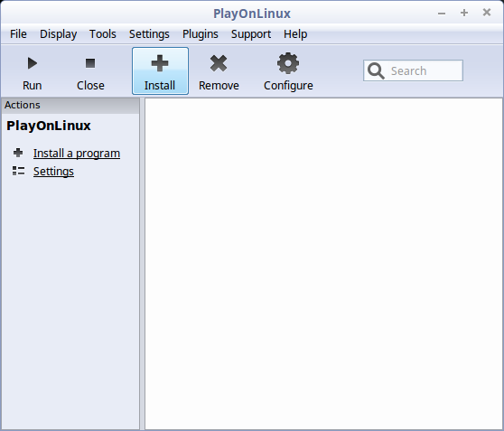Click the Actions panel header
This screenshot has height=431, width=504.
tap(70, 106)
